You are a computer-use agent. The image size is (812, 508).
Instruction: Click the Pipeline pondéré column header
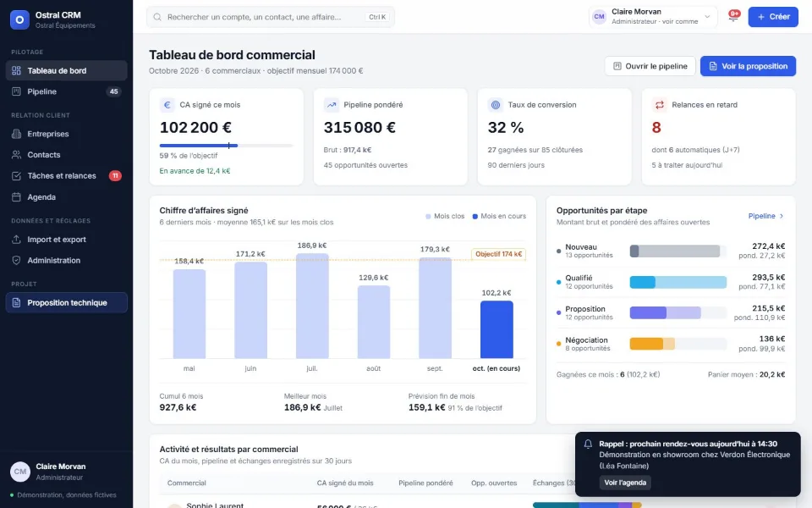(x=425, y=483)
